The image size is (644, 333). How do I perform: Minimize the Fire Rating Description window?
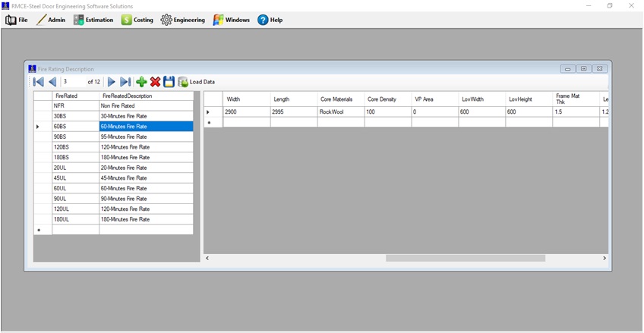(x=567, y=69)
